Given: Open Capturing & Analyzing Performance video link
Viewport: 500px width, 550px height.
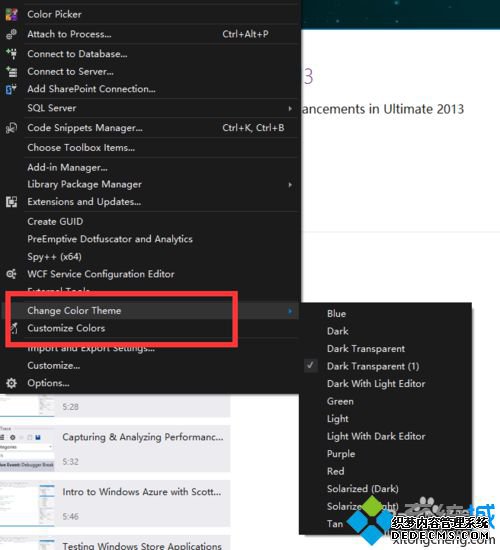Looking at the screenshot, I should tap(143, 437).
